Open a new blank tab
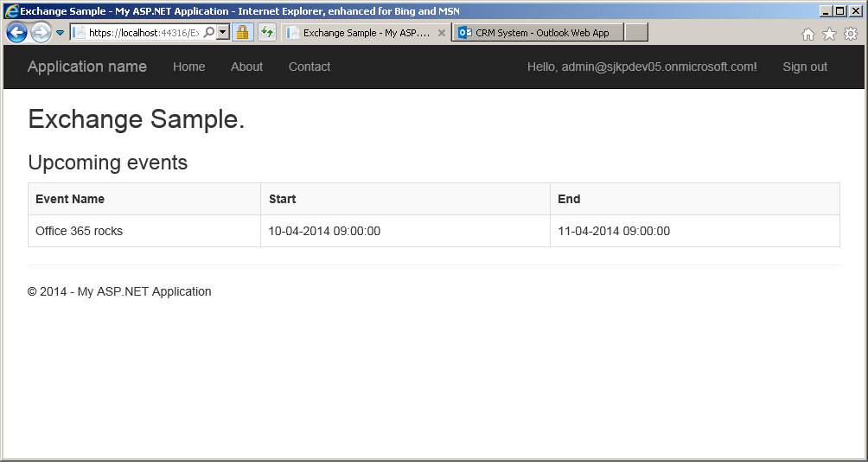 tap(635, 33)
